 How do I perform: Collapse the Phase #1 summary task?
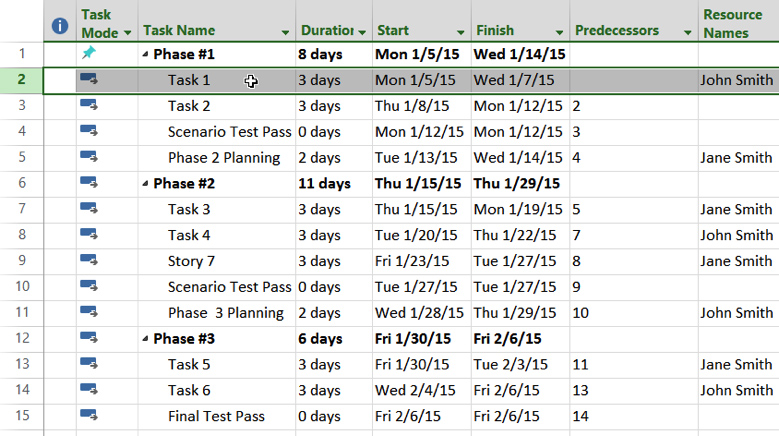coord(145,54)
